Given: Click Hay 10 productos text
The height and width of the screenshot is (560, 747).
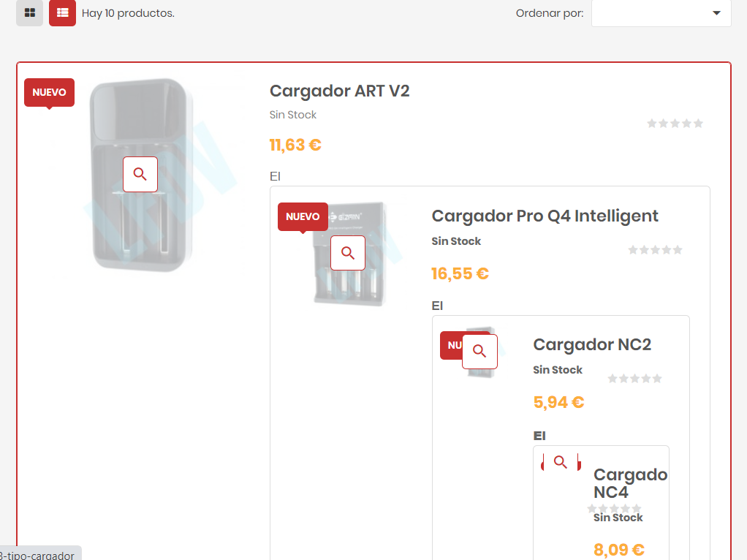Looking at the screenshot, I should point(128,13).
